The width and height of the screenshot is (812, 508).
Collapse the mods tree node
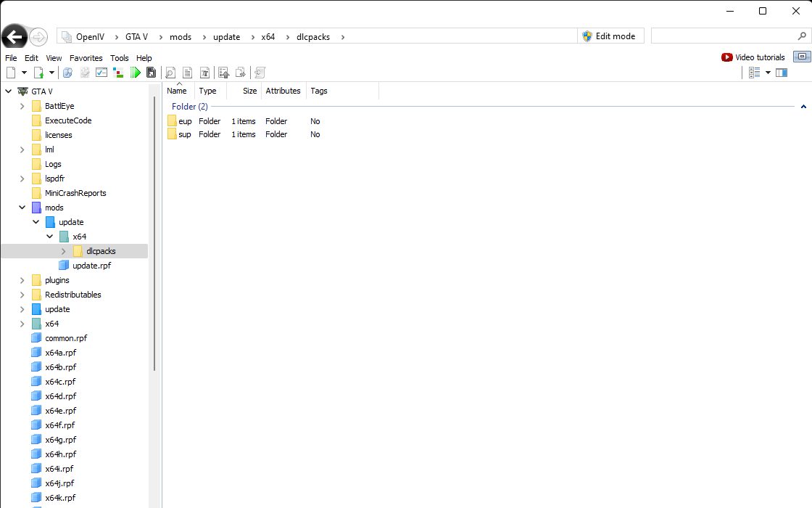22,208
